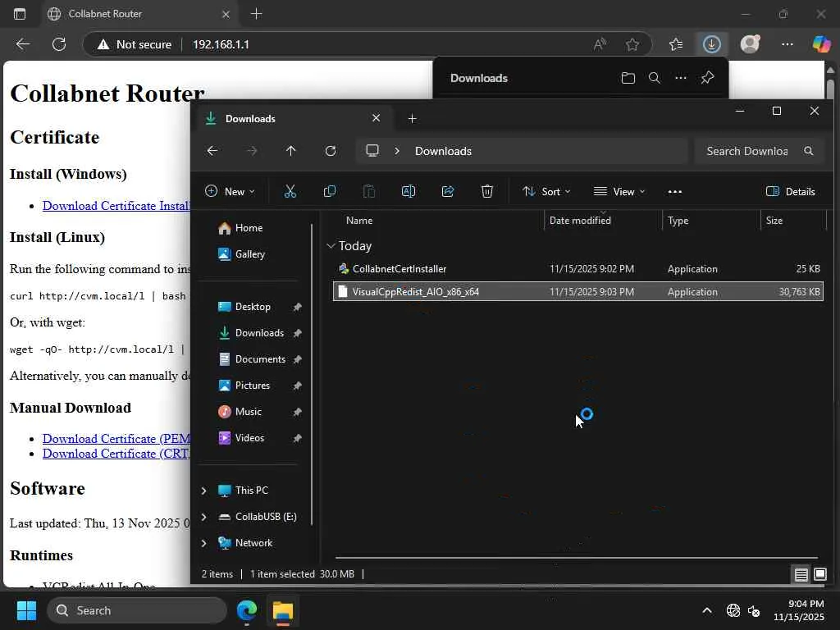This screenshot has width=840, height=630.
Task: Click the Rename icon in Explorer toolbar
Action: tap(409, 191)
